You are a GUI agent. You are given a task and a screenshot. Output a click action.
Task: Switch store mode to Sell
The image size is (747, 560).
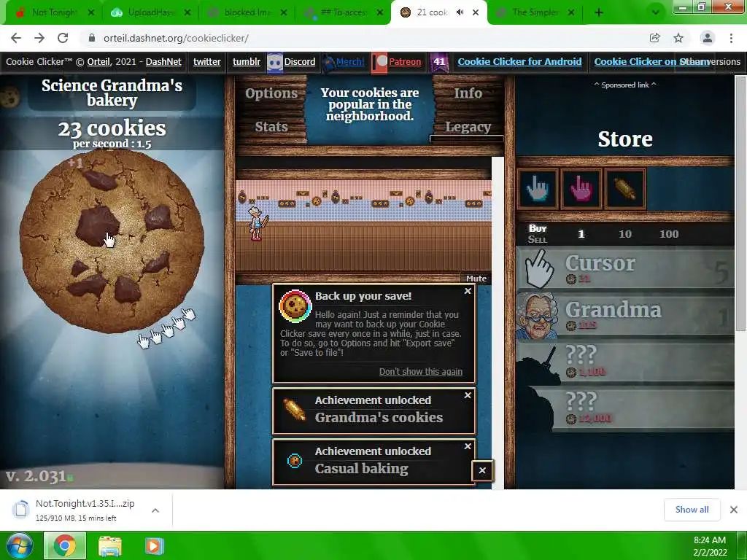pos(537,239)
